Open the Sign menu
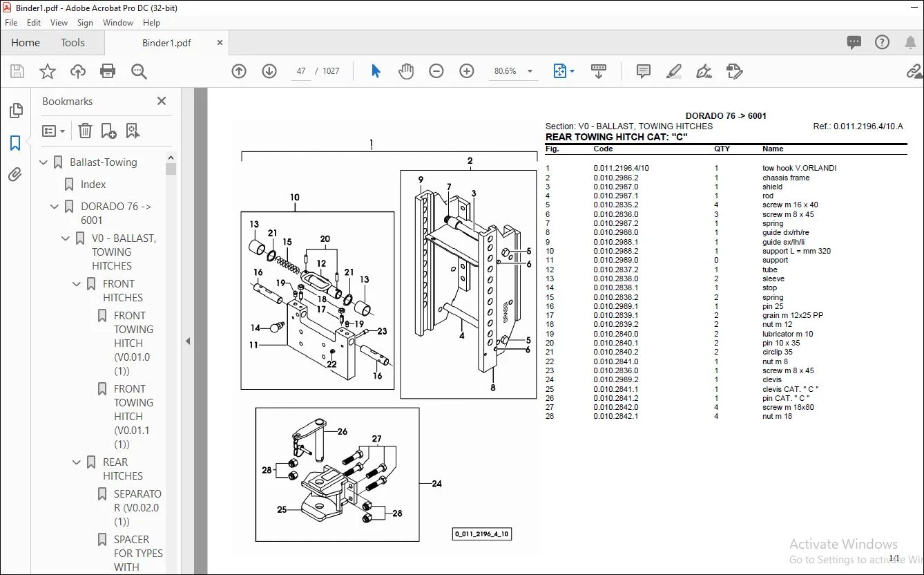This screenshot has height=575, width=924. click(85, 23)
